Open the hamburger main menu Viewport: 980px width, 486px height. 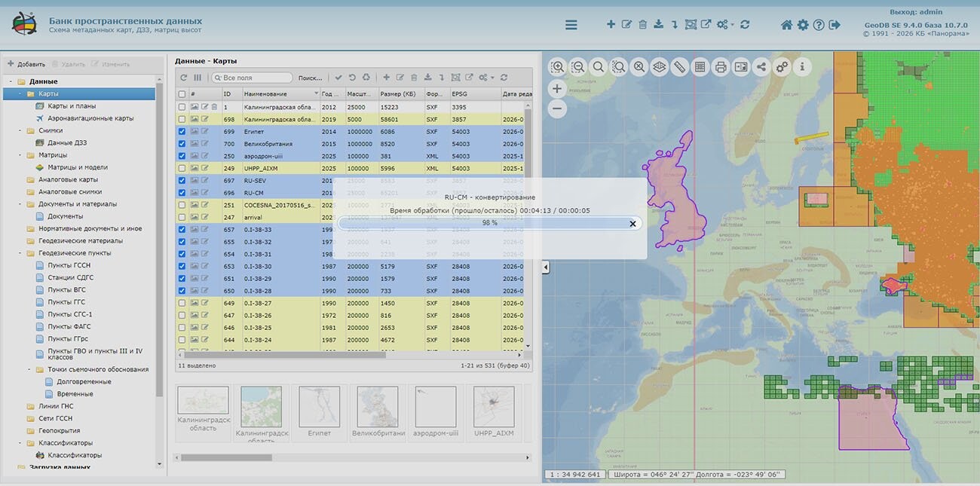click(x=571, y=25)
